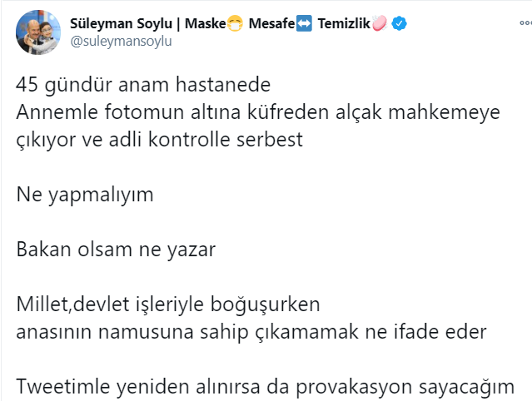Click the line starting "Annemle fotomun altına"
This screenshot has height=401, width=532.
pos(258,113)
